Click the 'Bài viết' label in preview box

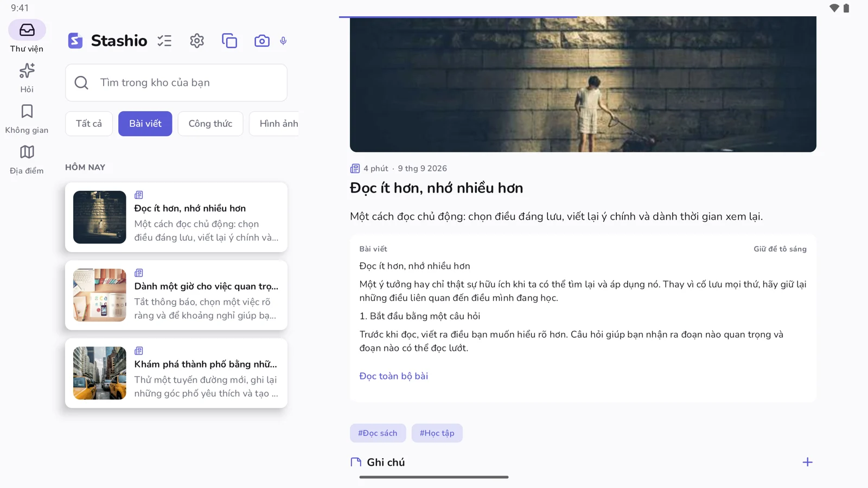[373, 249]
